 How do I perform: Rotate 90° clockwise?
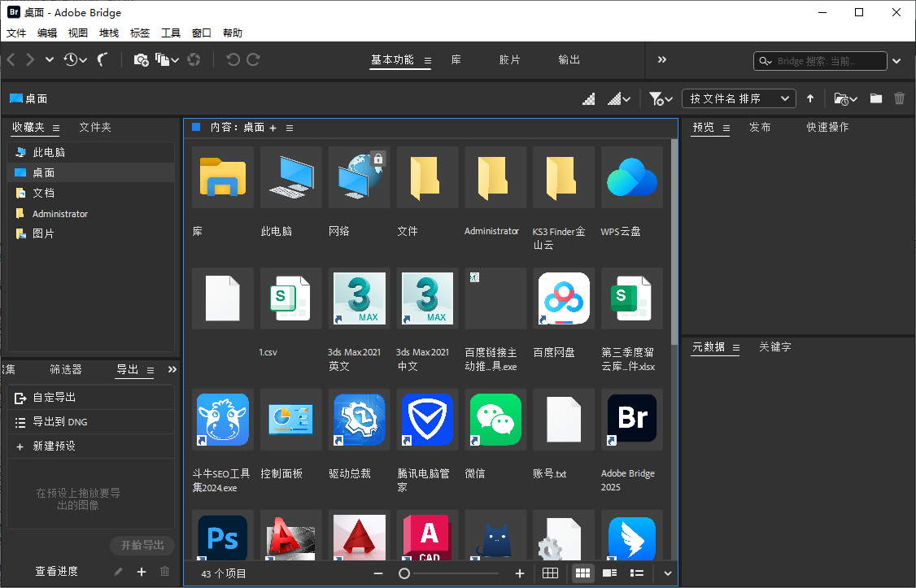pos(253,59)
